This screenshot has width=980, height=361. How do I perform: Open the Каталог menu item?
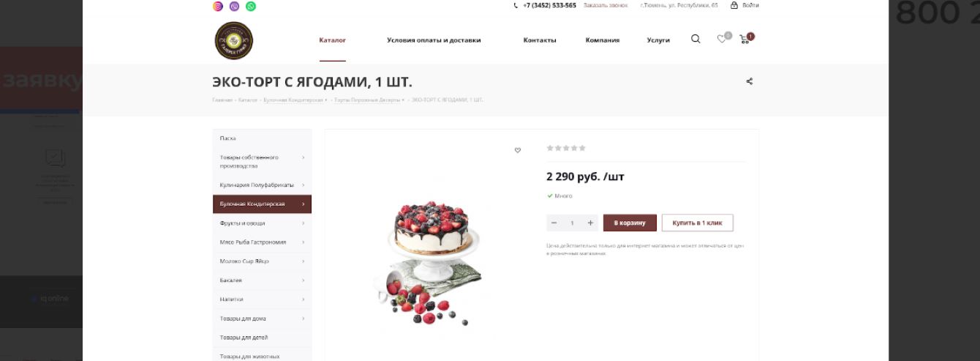333,40
